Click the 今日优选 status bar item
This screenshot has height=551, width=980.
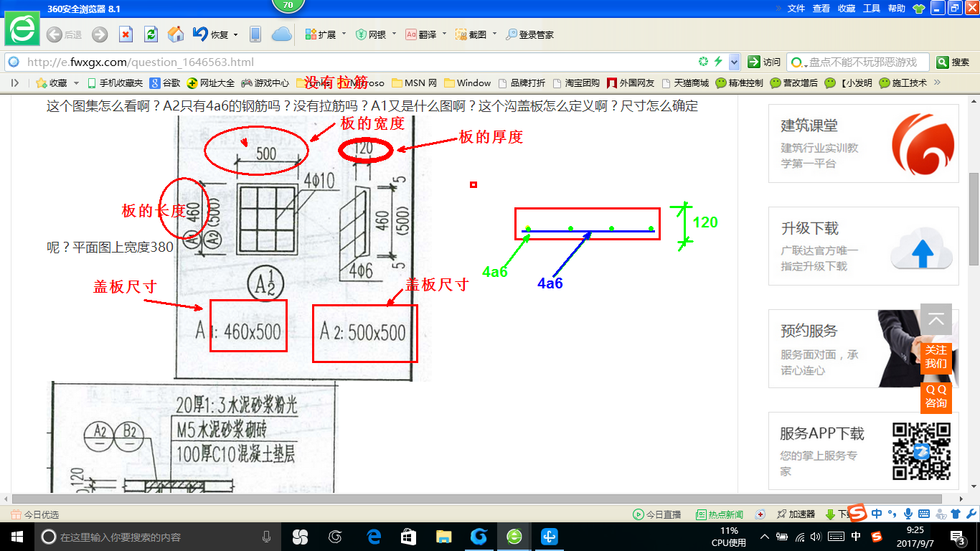click(x=34, y=514)
